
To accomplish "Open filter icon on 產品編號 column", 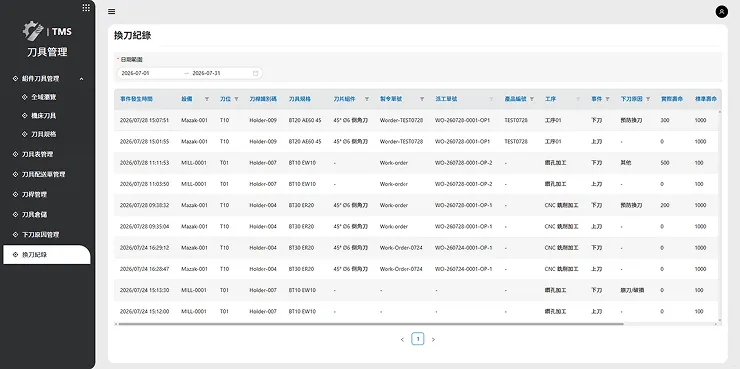I will tap(532, 99).
